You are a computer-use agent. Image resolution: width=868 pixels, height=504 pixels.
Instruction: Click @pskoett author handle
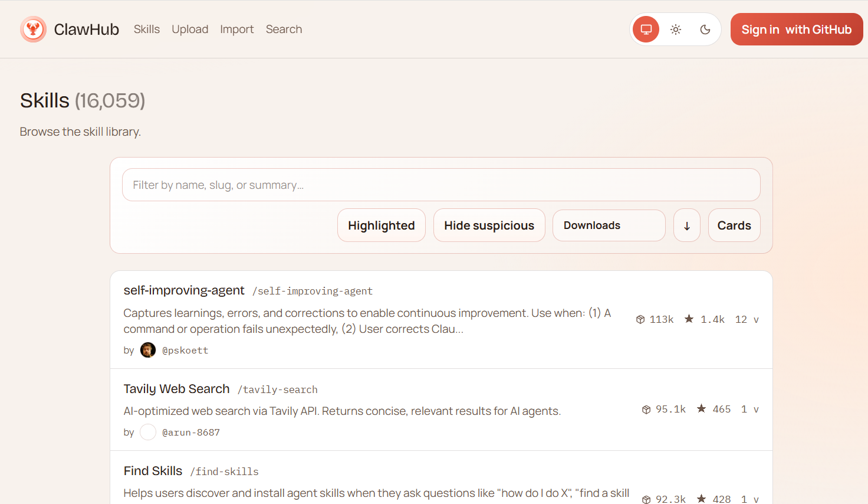(185, 351)
